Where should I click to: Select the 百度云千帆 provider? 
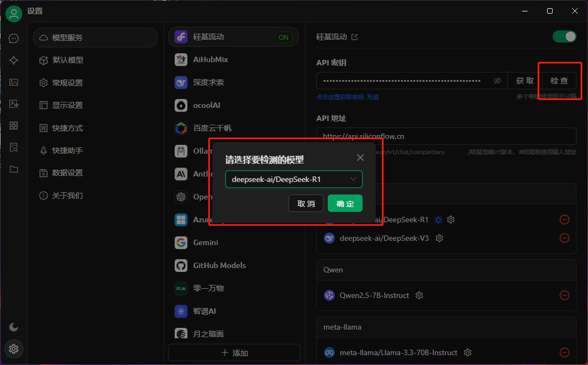tap(234, 128)
